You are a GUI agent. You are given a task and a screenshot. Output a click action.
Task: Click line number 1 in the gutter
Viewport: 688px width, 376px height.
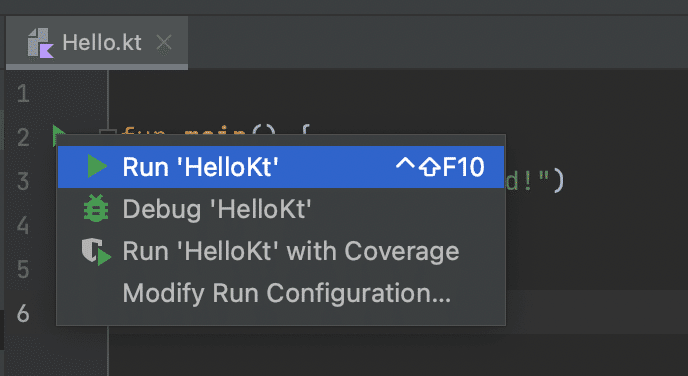[23, 93]
